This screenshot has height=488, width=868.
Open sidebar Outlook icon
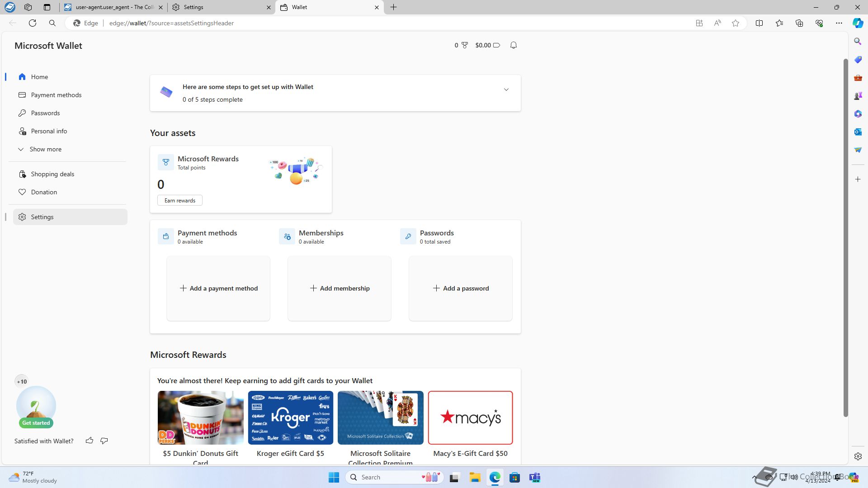pyautogui.click(x=858, y=132)
